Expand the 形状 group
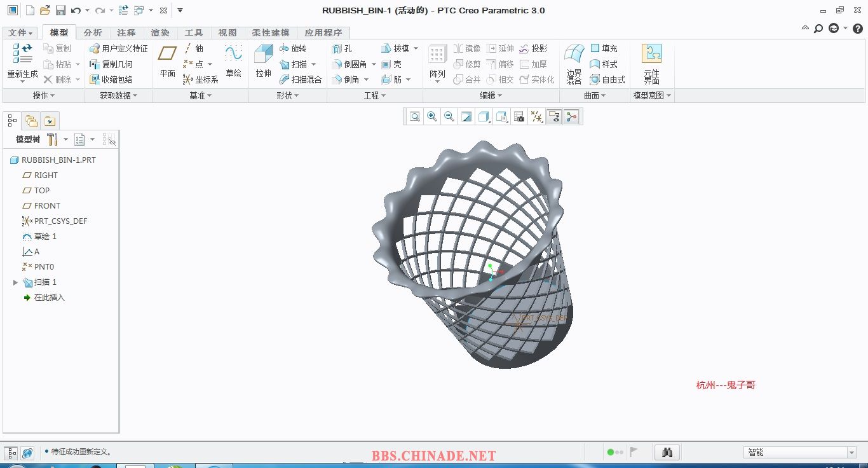Screen dimensions: 868x468 click(288, 95)
